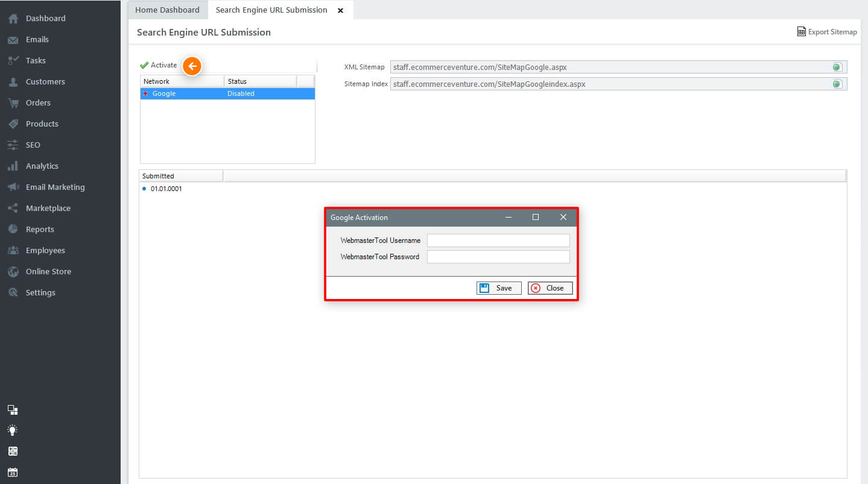Click the Disabled status cell
Screen dimensions: 868x484
241,94
